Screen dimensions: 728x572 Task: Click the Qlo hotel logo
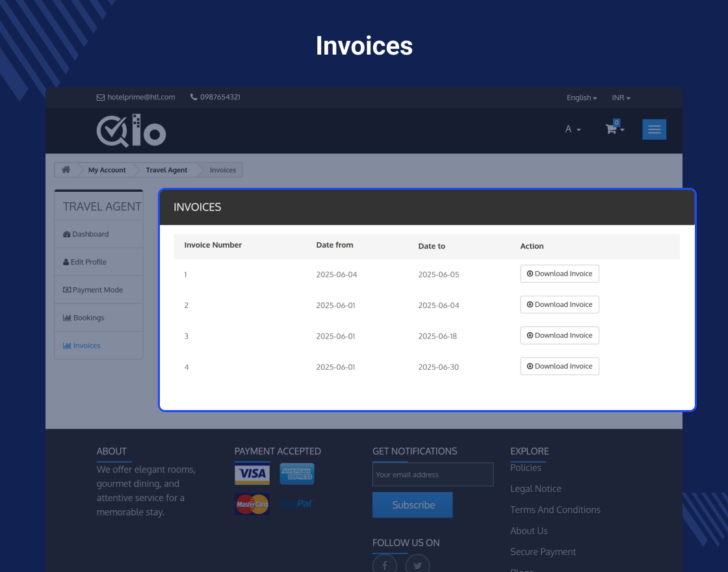pos(131,131)
